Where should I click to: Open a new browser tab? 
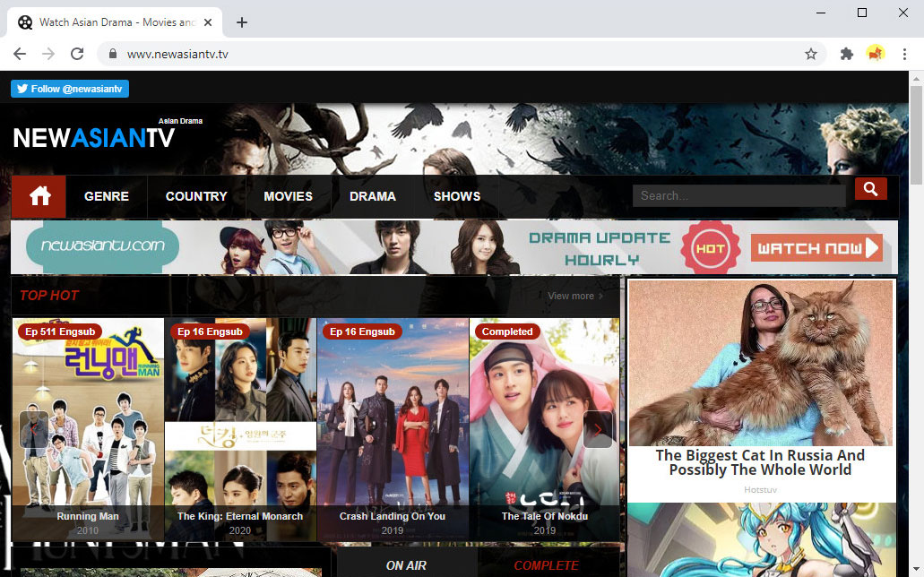242,22
